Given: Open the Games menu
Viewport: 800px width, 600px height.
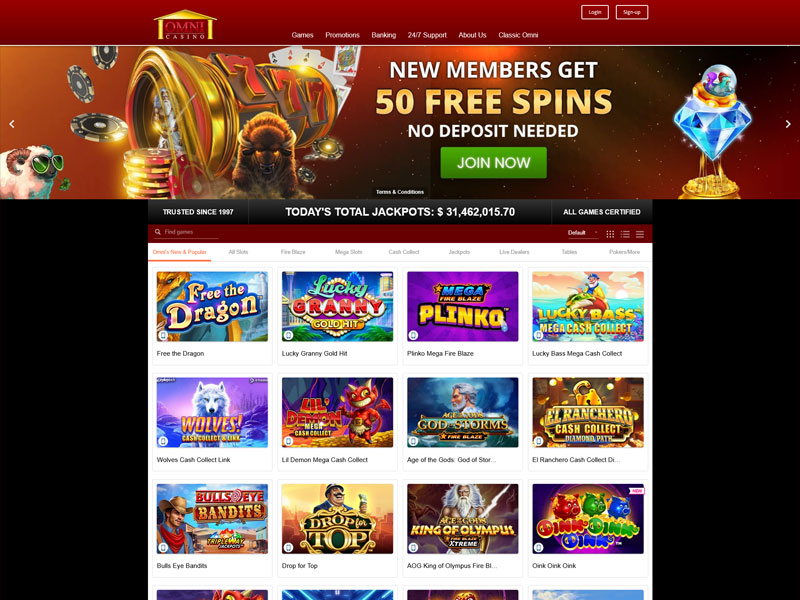Looking at the screenshot, I should 302,35.
